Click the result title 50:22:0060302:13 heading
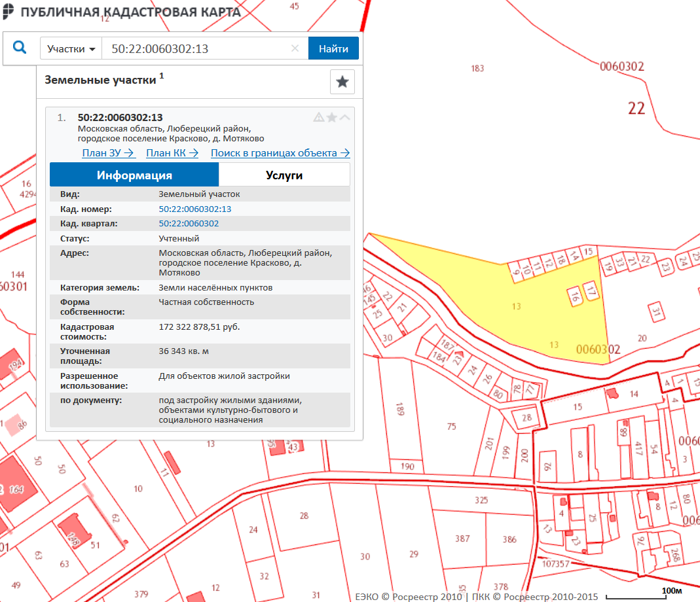Screen dimensions: 700x602 [x=120, y=118]
